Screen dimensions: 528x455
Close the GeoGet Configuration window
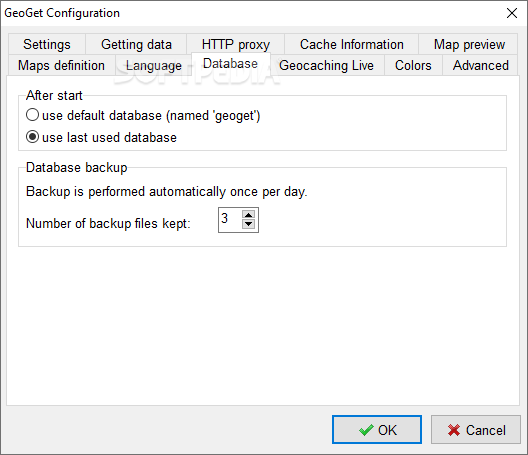[512, 13]
